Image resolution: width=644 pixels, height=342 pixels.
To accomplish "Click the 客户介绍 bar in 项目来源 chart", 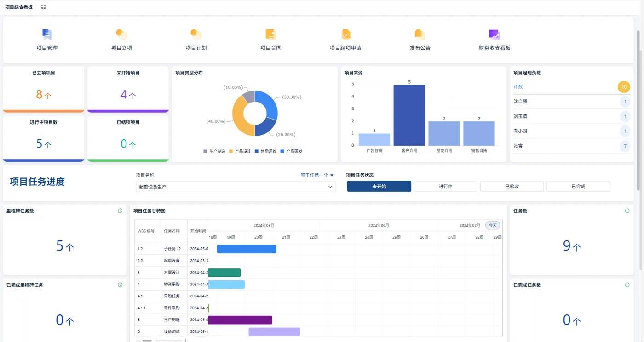I will point(409,115).
